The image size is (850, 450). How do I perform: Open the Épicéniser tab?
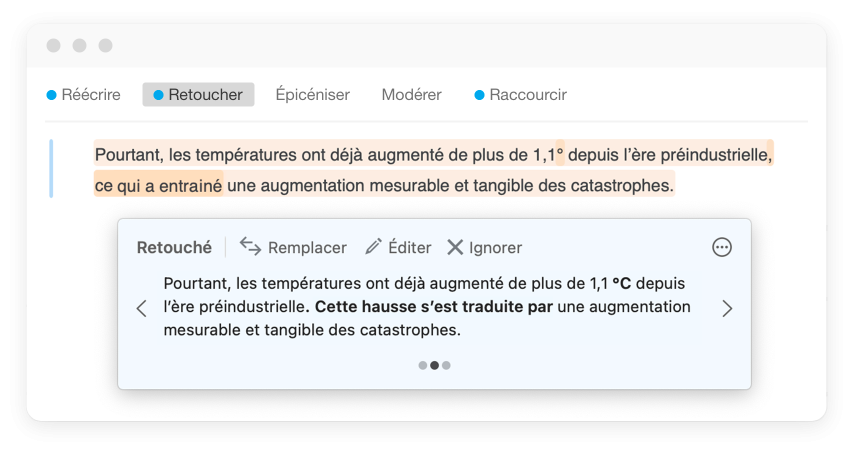(x=312, y=95)
